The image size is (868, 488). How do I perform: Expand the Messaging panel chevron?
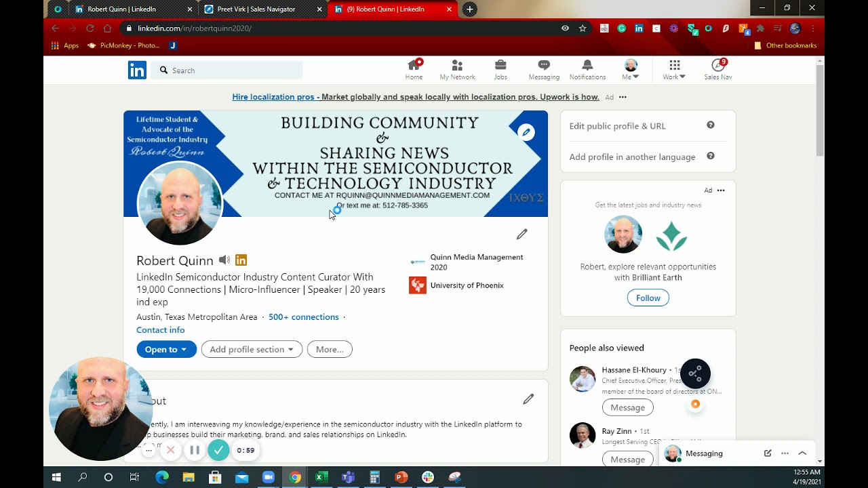point(802,453)
